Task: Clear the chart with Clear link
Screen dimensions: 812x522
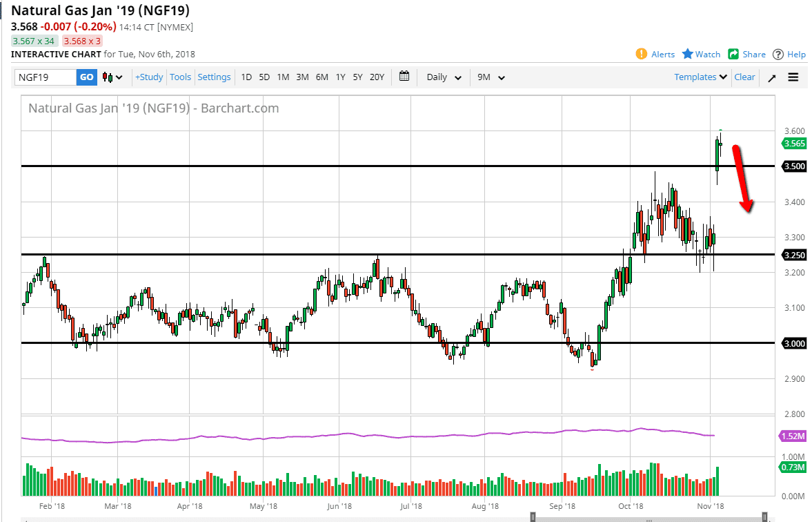Action: pyautogui.click(x=744, y=77)
